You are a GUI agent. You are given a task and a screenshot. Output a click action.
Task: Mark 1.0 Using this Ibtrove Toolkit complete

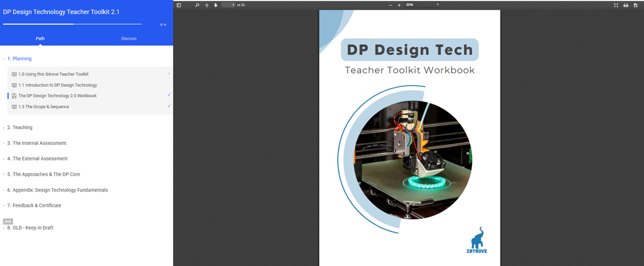click(169, 74)
